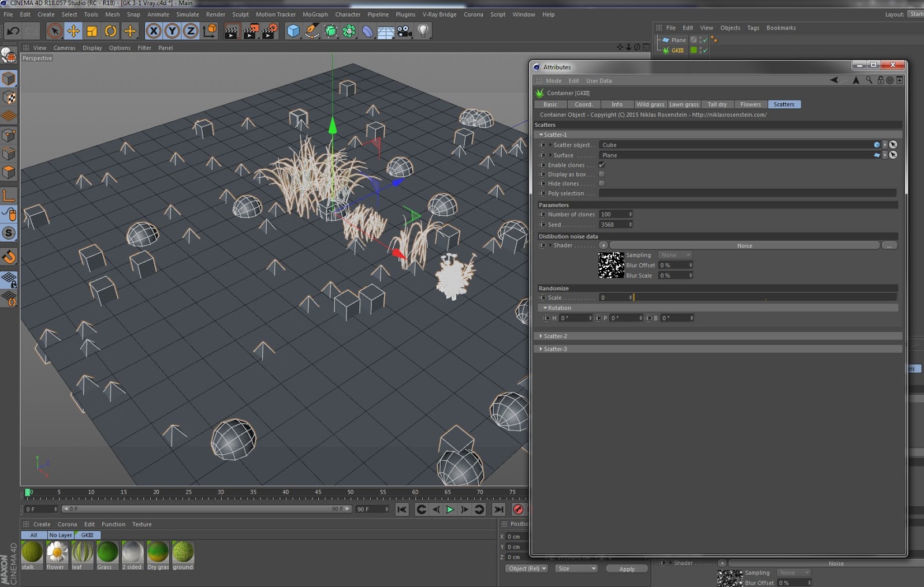Click the Render View clapperboard icon
This screenshot has height=587, width=924.
[231, 31]
